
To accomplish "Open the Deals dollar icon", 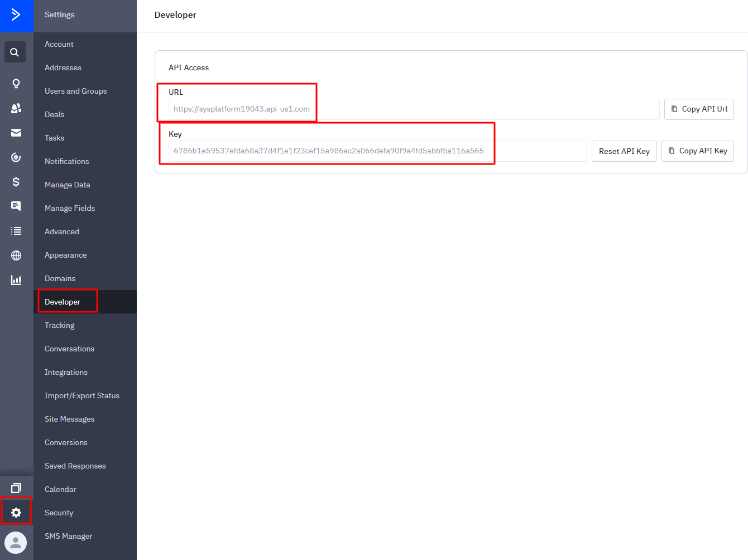I will tap(16, 182).
